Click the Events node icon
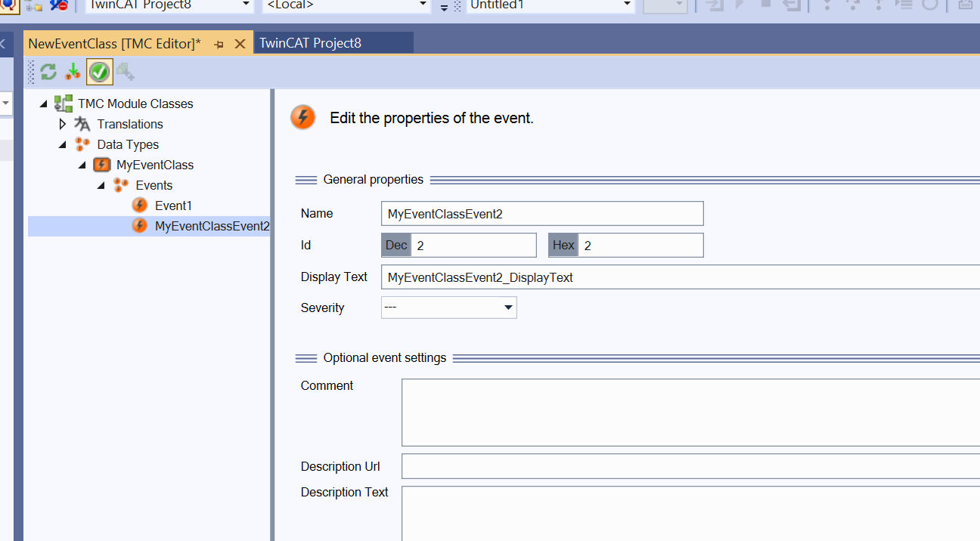The width and height of the screenshot is (980, 541). 121,185
